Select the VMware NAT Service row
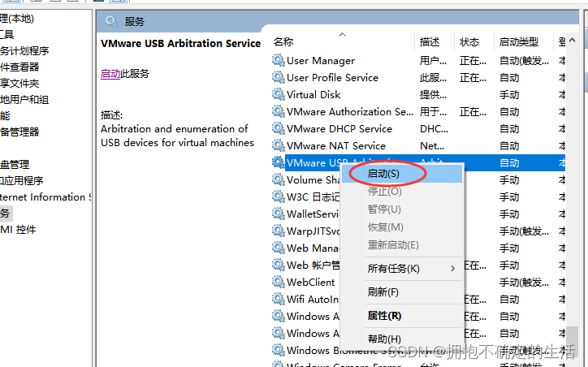Screen dimensions: 588x367 (418, 146)
